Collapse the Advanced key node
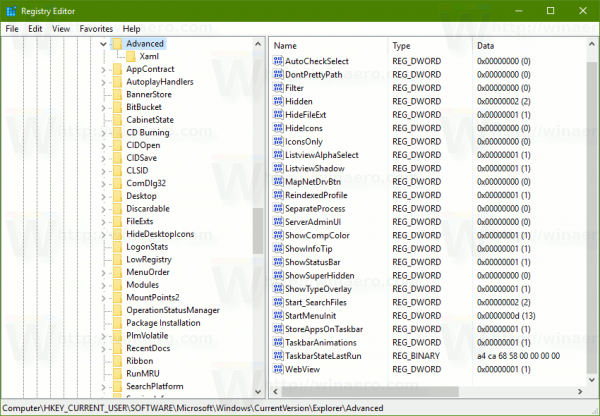600x416 pixels. tap(103, 44)
